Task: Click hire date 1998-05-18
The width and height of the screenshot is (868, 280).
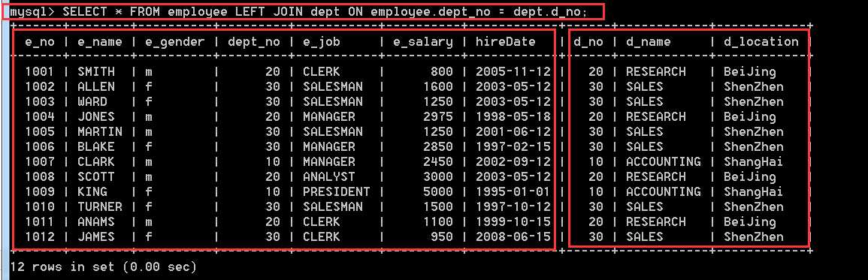Action: point(513,117)
